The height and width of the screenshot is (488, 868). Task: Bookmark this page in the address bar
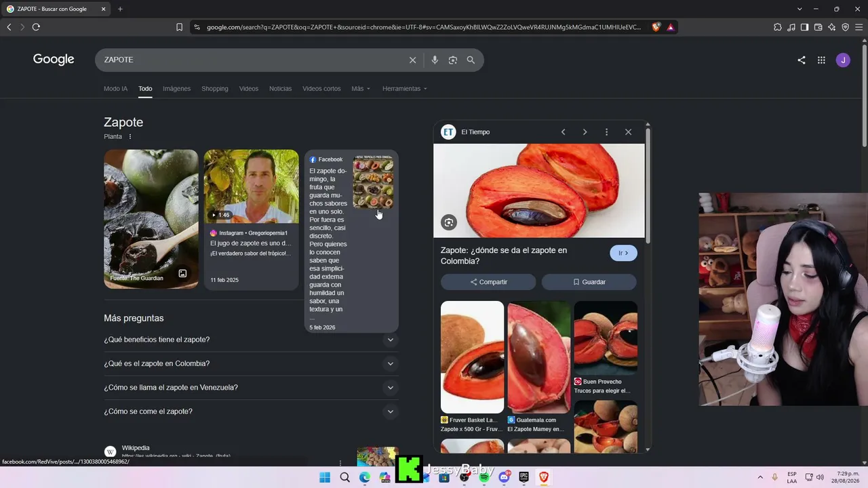[179, 27]
